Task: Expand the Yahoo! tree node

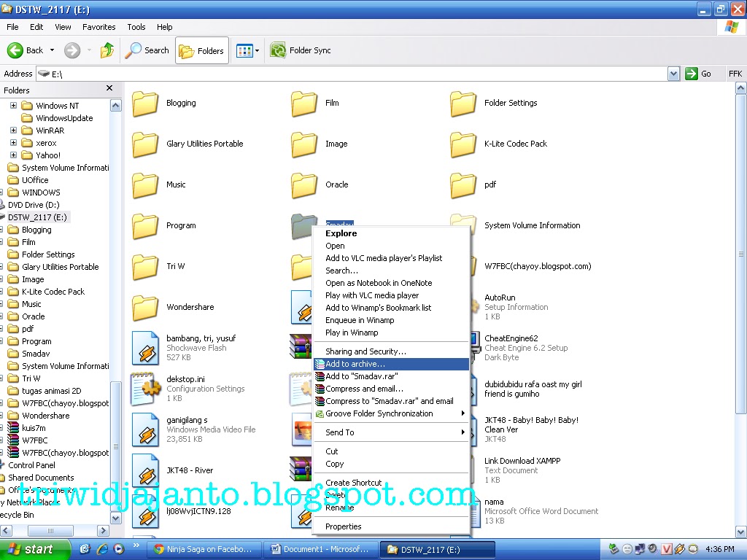Action: 13,155
